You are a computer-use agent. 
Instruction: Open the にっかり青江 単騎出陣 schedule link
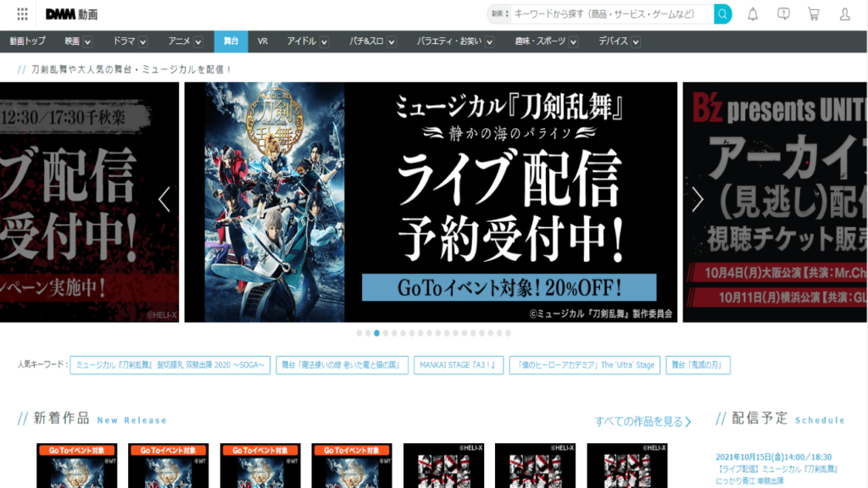776,475
